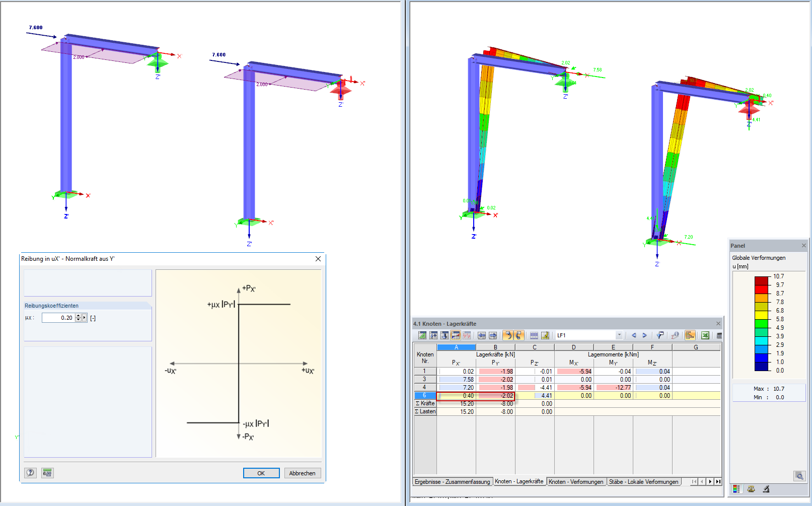Click the panel's magnifier options button

pyautogui.click(x=799, y=476)
